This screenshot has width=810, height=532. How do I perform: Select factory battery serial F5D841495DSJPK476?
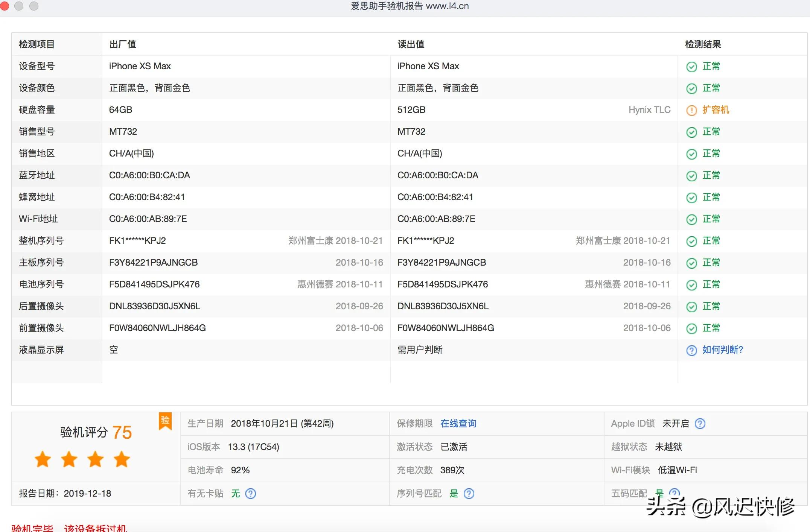point(154,284)
